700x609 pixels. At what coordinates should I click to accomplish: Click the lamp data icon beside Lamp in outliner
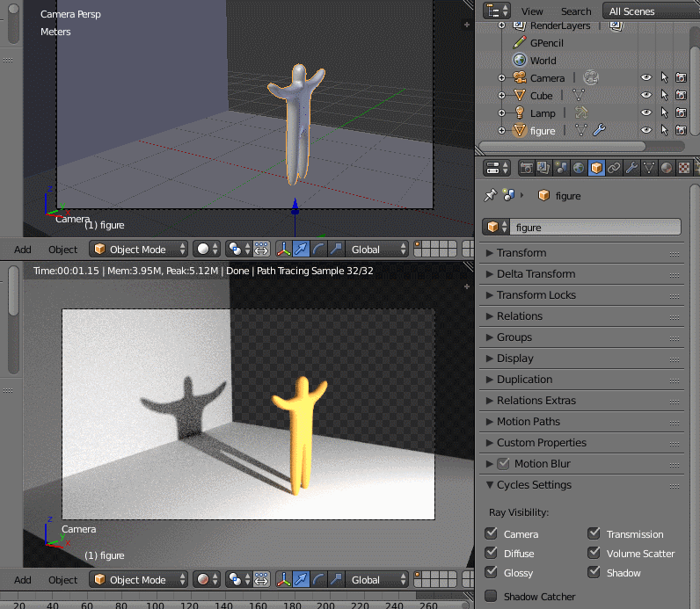click(581, 112)
